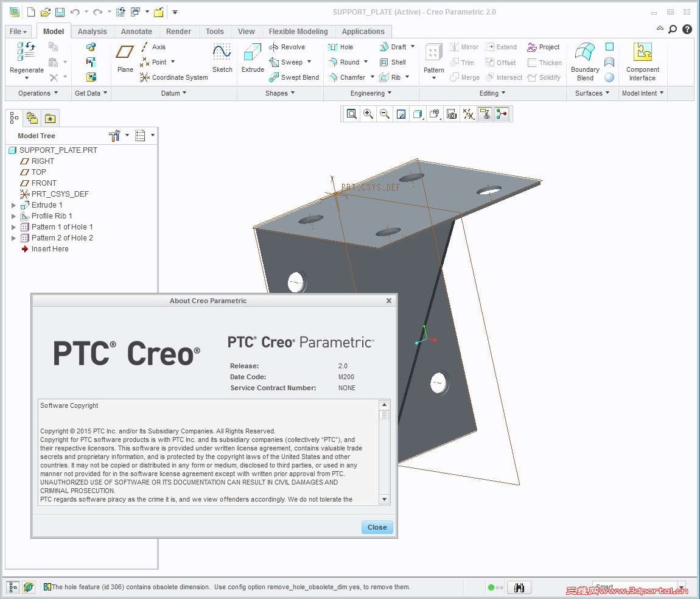Click the Repaint view icon
Screen dimensions: 700x599
point(401,114)
